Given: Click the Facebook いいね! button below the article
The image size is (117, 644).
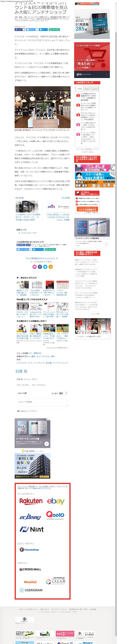Looking at the screenshot, I should (20, 245).
